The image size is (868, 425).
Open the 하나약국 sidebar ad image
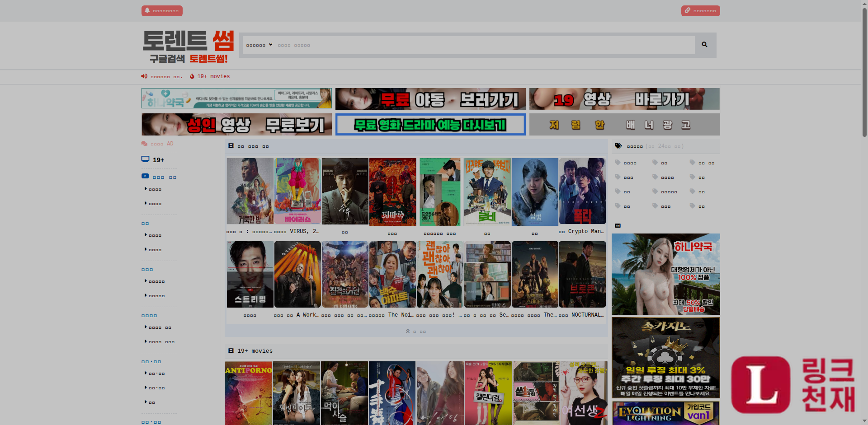coord(666,274)
